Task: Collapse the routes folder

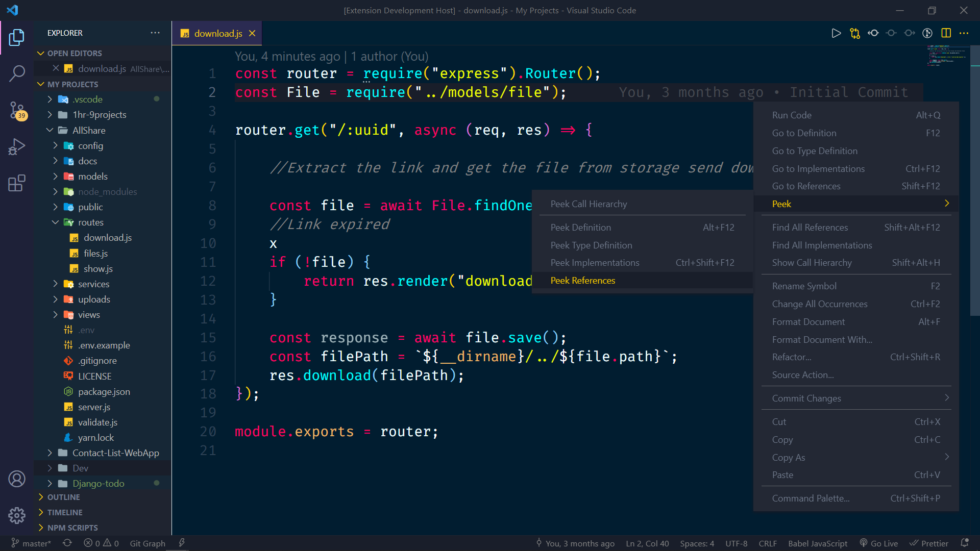Action: 90,222
